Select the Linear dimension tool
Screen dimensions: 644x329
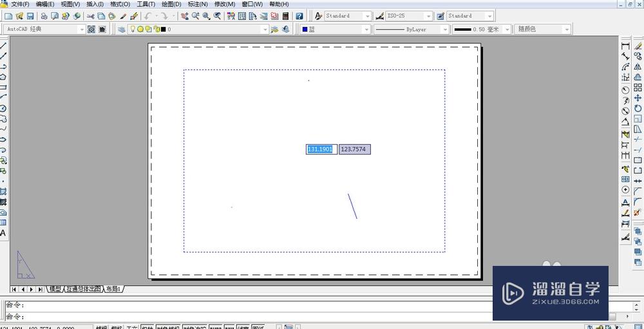[625, 46]
